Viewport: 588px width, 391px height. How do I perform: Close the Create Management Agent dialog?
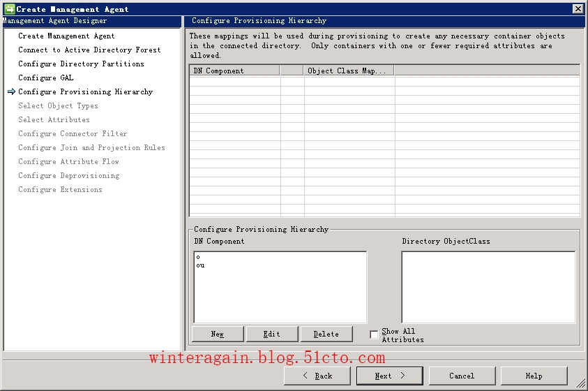click(578, 8)
